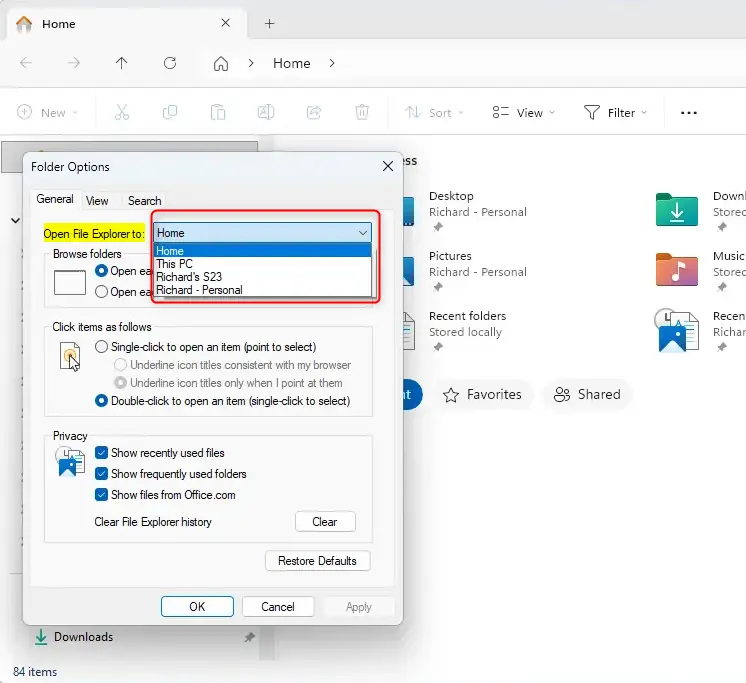
Task: Click the Paste clipboard icon
Action: [218, 112]
